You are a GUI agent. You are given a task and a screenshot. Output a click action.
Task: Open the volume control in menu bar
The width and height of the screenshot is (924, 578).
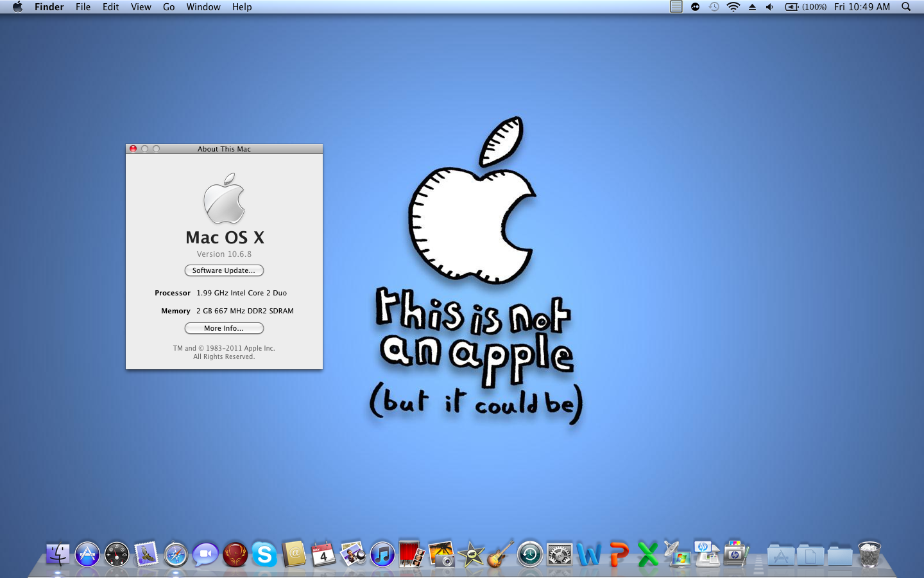pos(769,7)
